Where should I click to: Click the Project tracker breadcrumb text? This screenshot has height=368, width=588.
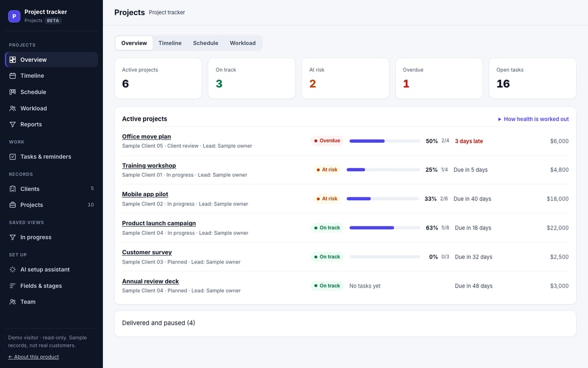point(167,13)
